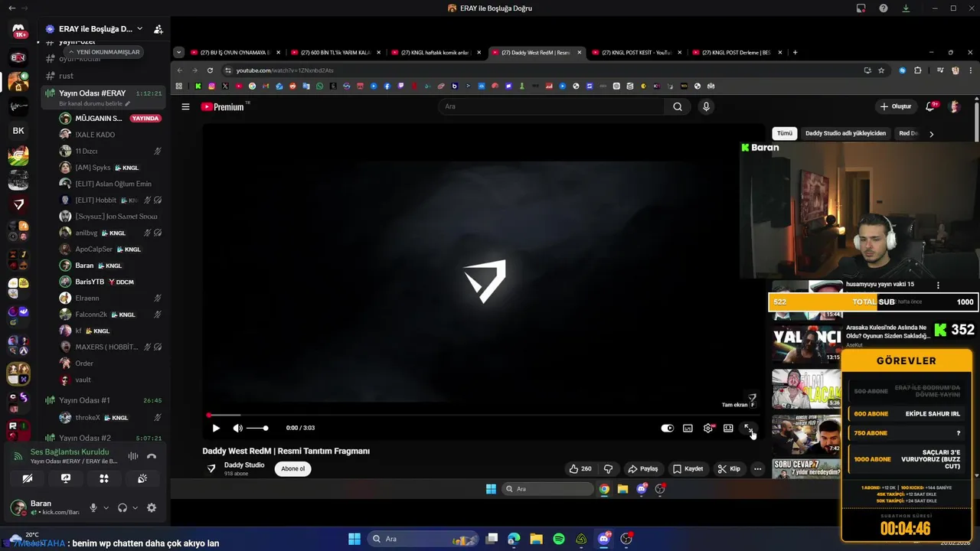Switch to theater mode
Image resolution: width=980 pixels, height=551 pixels.
pyautogui.click(x=728, y=428)
